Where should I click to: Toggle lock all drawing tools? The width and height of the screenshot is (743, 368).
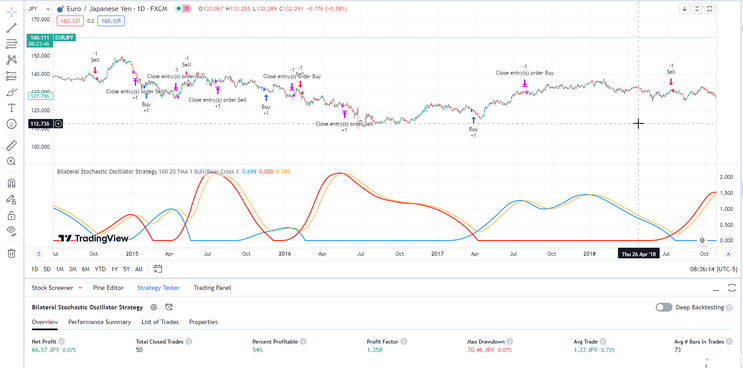coord(11,215)
